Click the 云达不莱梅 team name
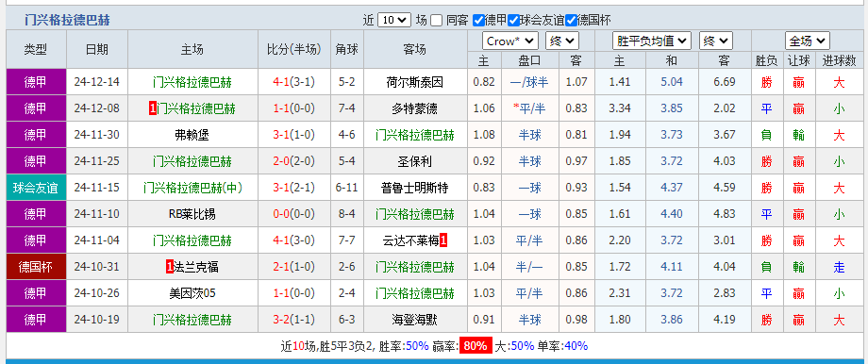Screen dimensions: 868x364 click(410, 240)
